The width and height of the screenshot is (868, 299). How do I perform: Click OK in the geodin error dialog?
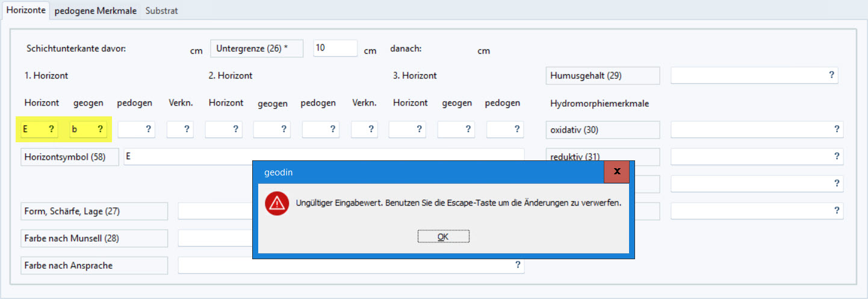[x=443, y=237]
